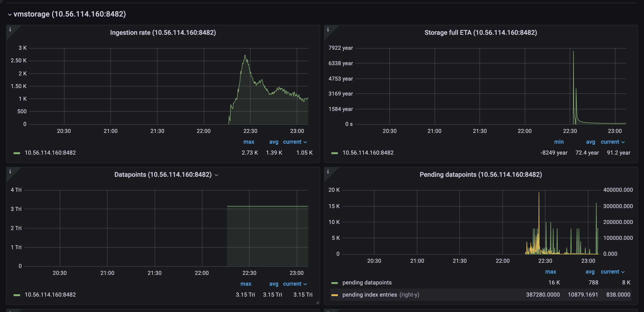Toggle pending datapoints series visibility
Screen dimensions: 644x312
point(367,283)
